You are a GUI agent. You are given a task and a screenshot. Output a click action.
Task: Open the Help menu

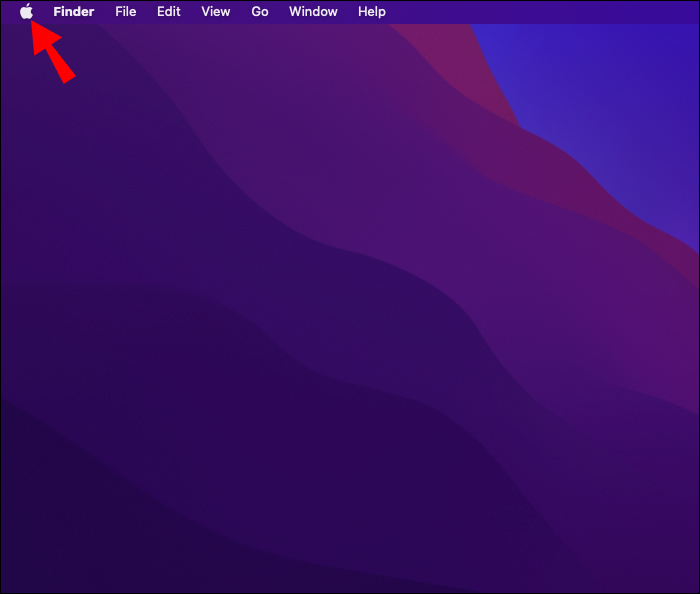pos(371,12)
